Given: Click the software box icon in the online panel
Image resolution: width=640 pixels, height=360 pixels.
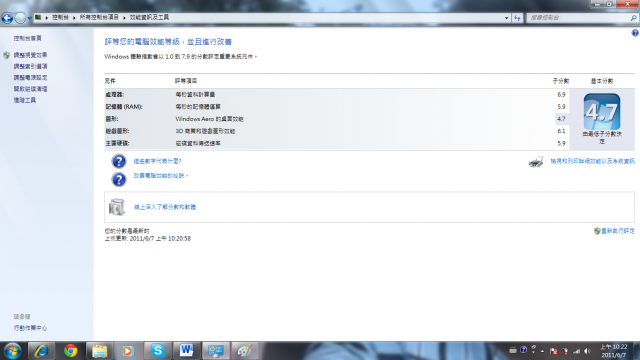Looking at the screenshot, I should coord(117,207).
